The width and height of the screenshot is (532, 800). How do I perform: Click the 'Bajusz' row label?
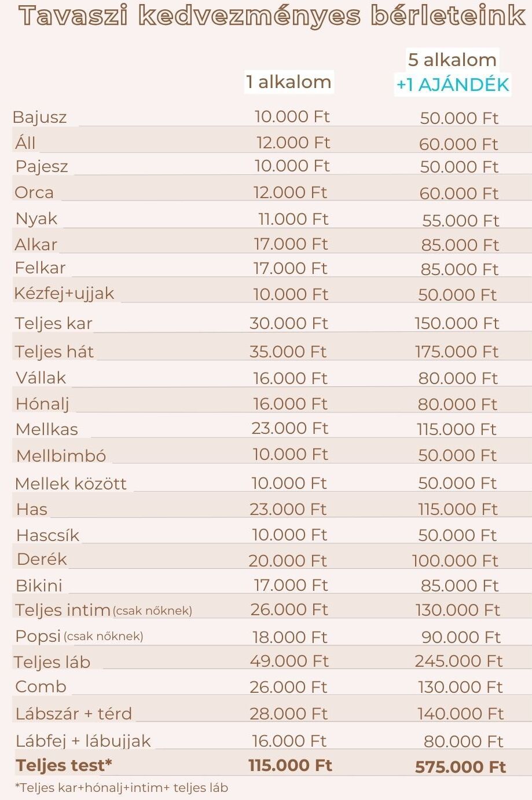click(x=39, y=118)
